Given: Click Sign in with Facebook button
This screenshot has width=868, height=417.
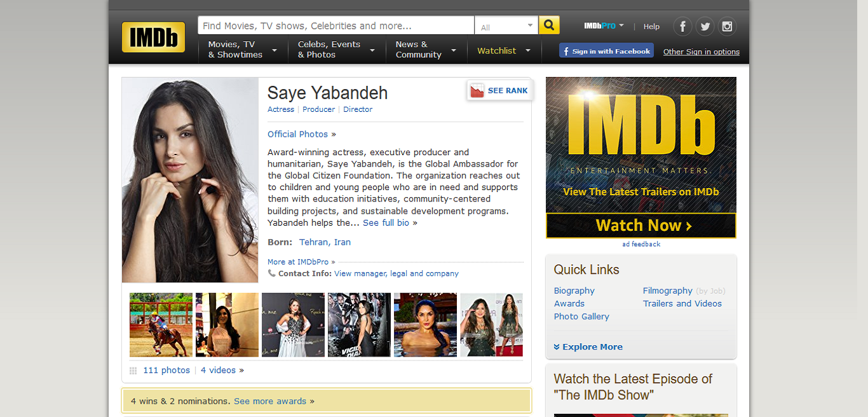Looking at the screenshot, I should tap(606, 51).
